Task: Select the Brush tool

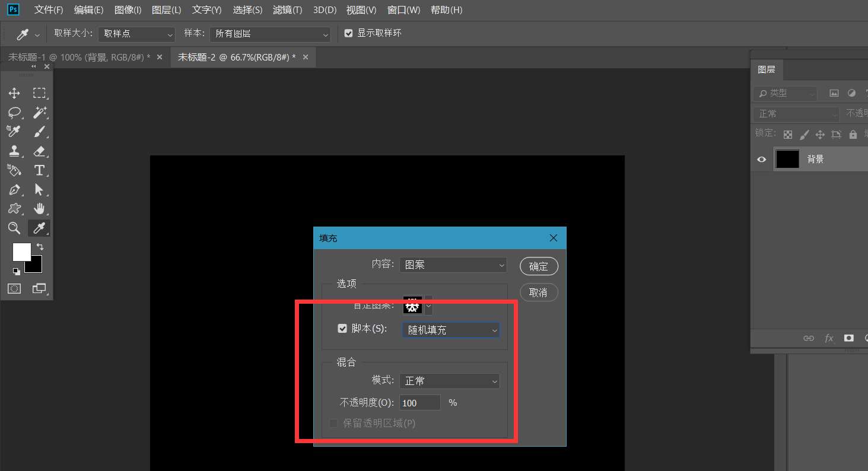Action: click(40, 131)
